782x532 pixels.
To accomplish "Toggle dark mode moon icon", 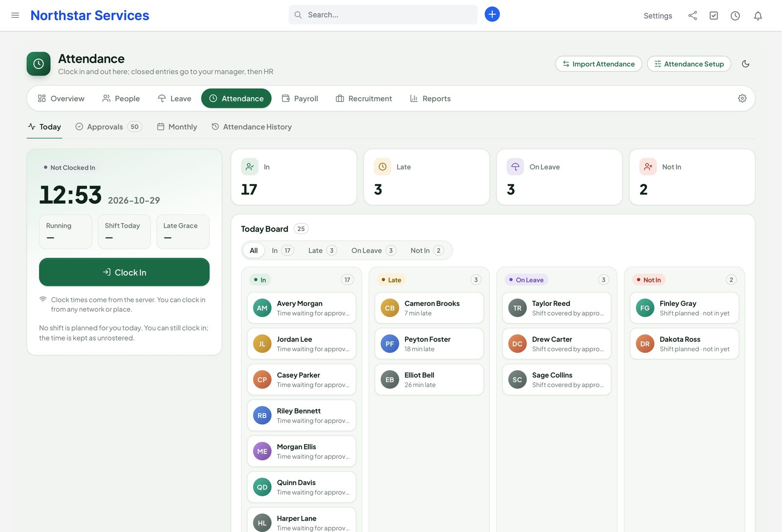I will 746,64.
